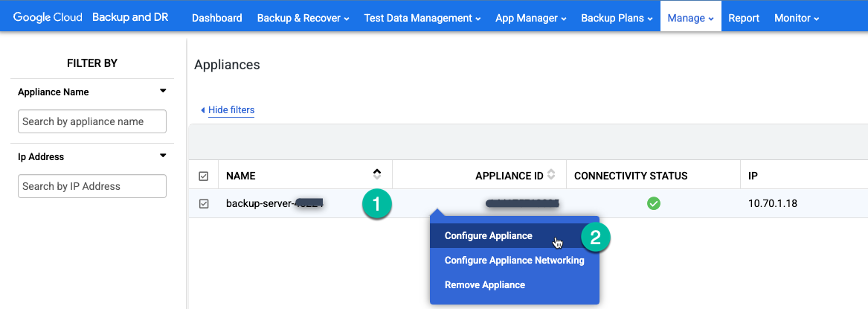
Task: Select Configure Appliance from context menu
Action: point(489,236)
